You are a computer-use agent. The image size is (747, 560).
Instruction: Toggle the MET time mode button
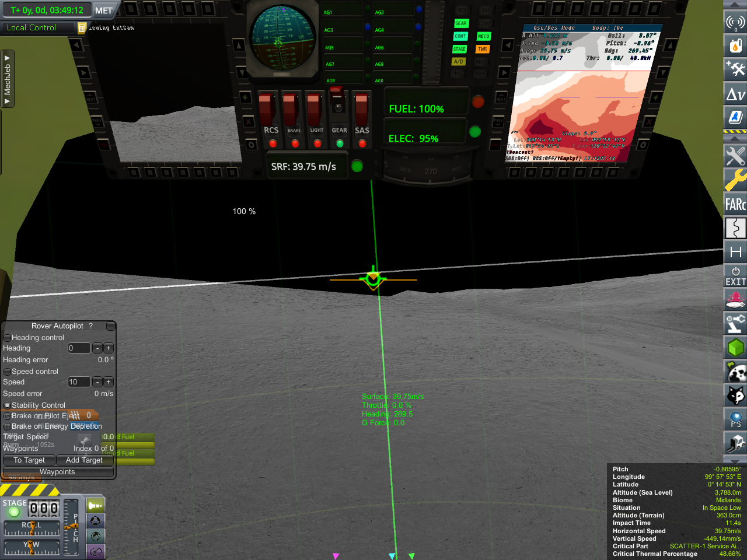pyautogui.click(x=104, y=10)
